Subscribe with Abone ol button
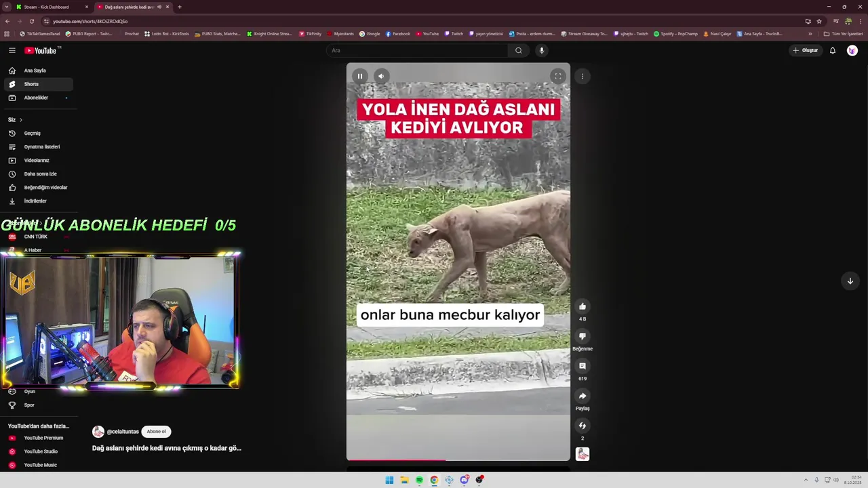 point(156,431)
